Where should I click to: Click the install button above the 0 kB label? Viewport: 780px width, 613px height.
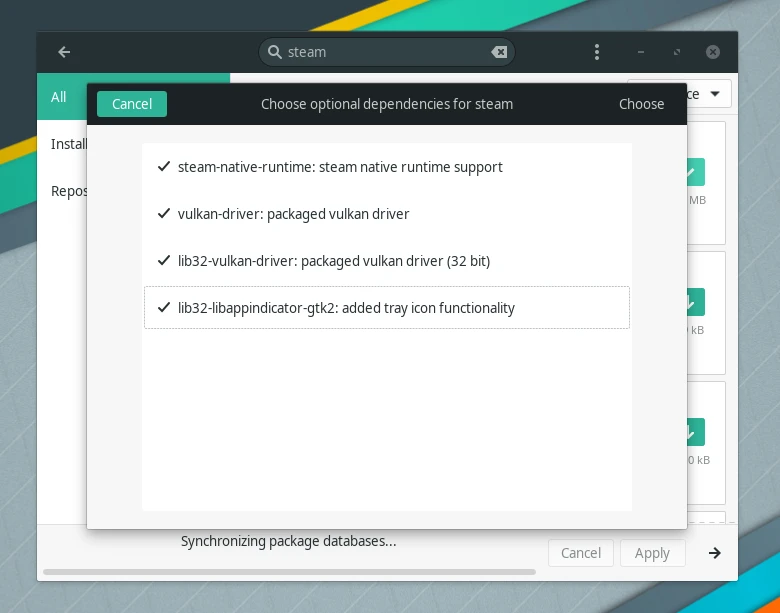(695, 431)
